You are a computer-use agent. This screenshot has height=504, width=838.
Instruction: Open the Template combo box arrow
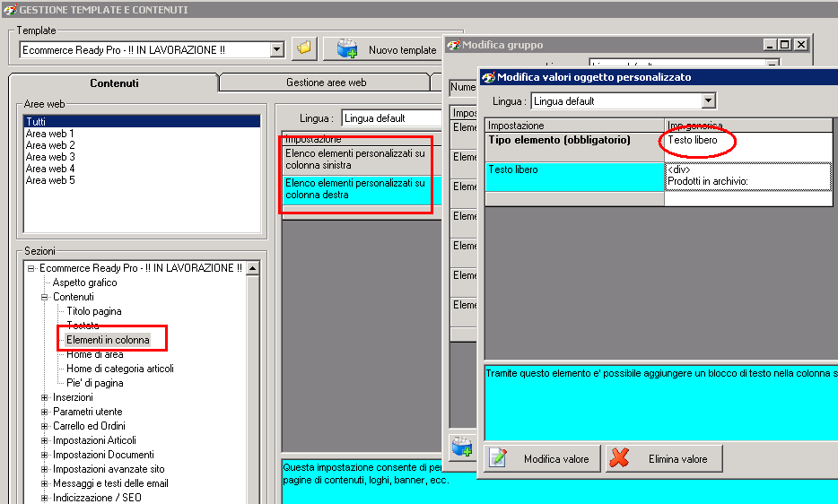pos(276,49)
